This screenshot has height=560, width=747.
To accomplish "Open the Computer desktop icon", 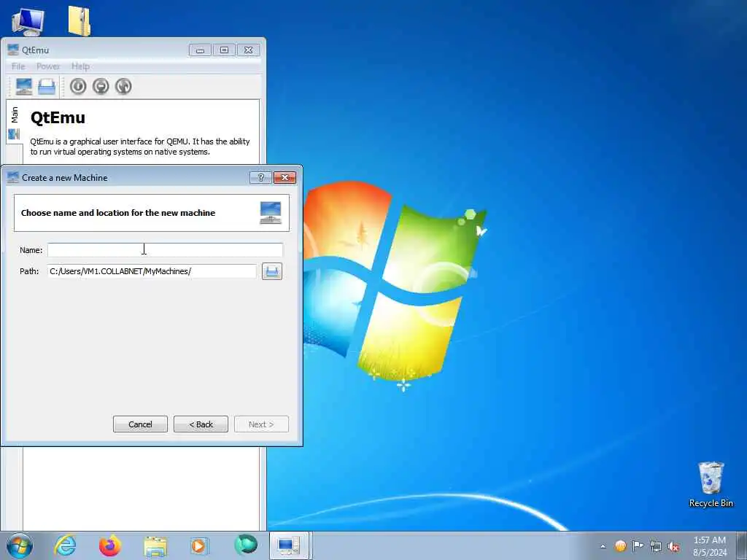I will click(x=28, y=22).
